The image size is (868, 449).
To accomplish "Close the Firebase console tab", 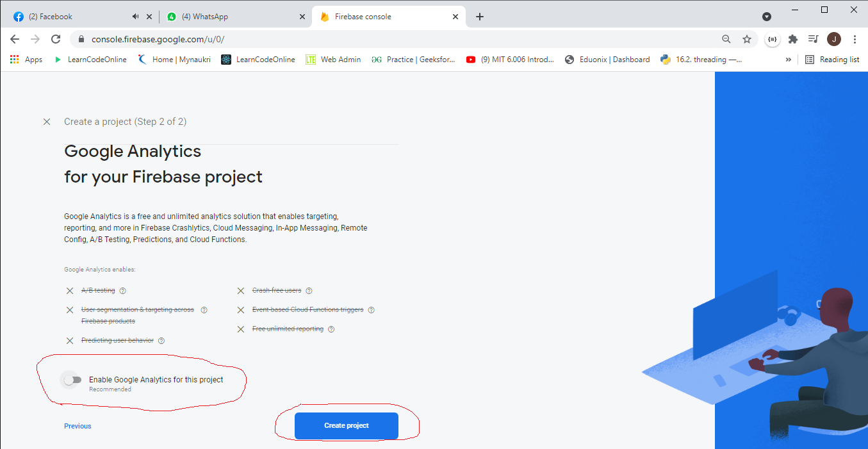I will click(455, 17).
